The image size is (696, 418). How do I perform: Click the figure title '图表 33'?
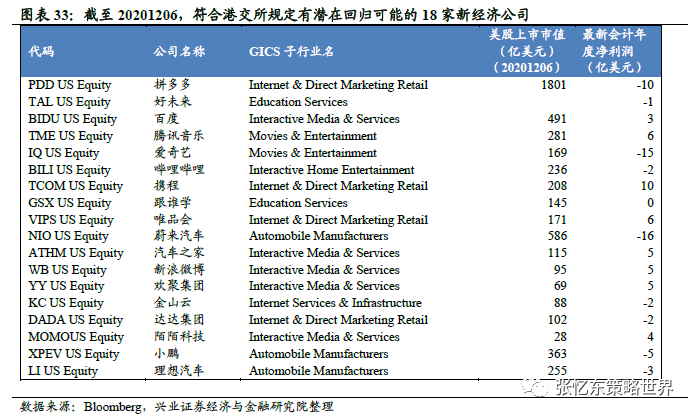tap(45, 16)
